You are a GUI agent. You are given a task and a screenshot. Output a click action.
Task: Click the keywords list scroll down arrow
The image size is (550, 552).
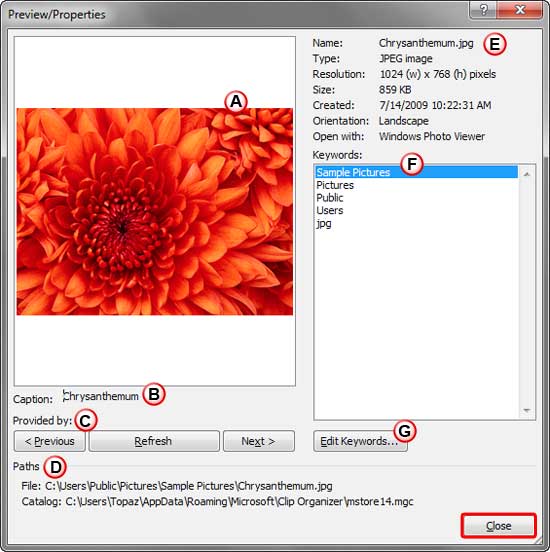(x=527, y=410)
